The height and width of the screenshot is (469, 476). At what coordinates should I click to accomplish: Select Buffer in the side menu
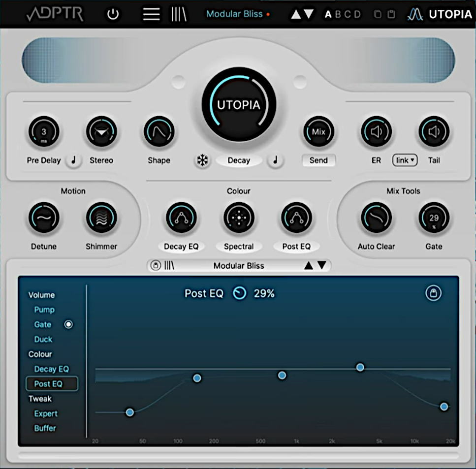click(x=45, y=428)
